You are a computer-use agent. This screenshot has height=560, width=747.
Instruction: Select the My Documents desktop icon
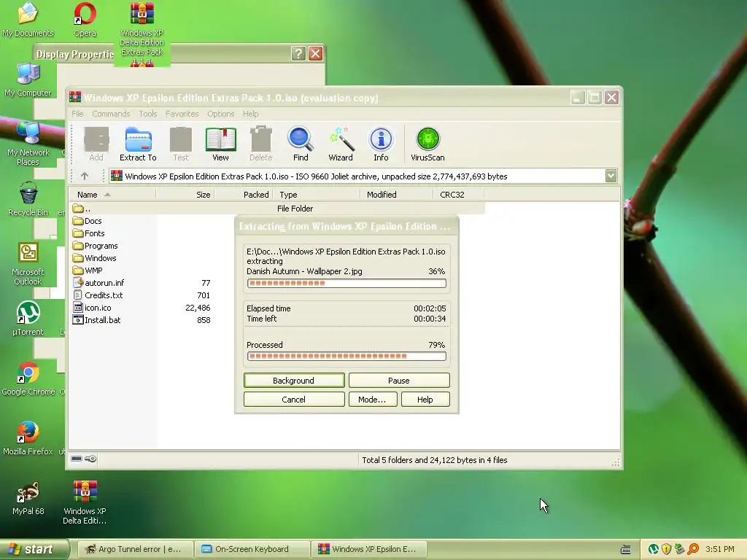[x=28, y=20]
